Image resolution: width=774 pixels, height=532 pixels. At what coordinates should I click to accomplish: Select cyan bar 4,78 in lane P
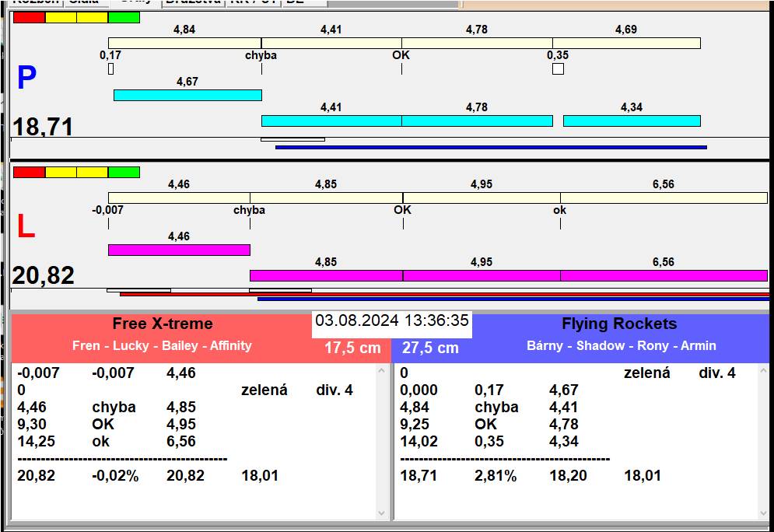tap(477, 121)
